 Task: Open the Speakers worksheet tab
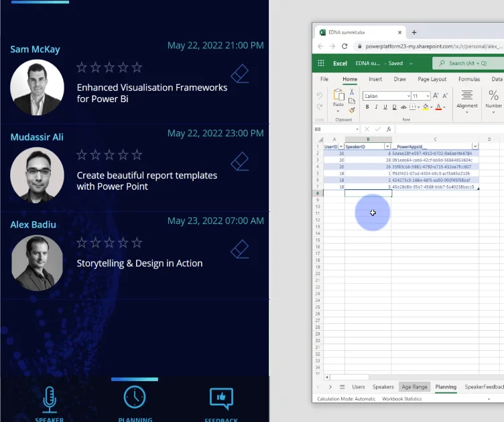tap(383, 387)
